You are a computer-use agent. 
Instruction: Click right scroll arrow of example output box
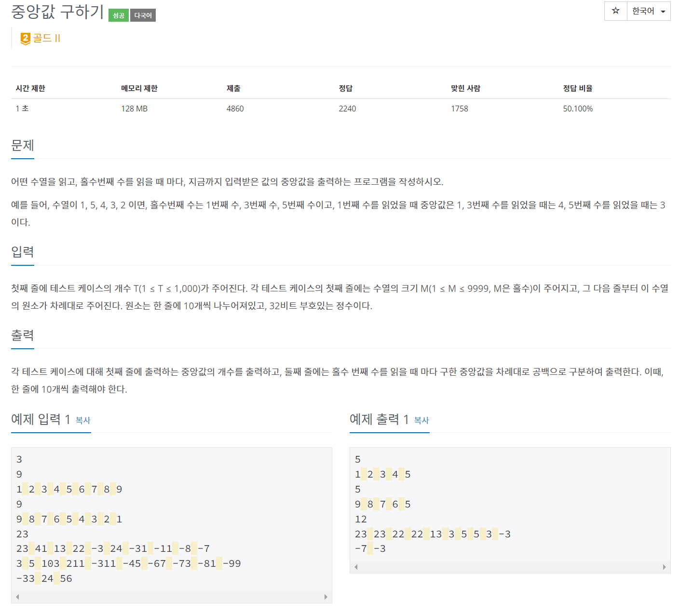click(x=665, y=567)
